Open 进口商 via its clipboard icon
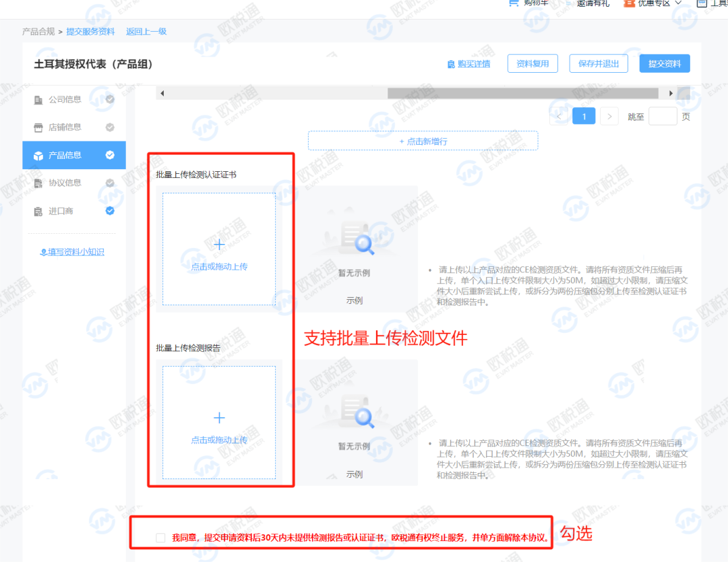This screenshot has width=728, height=562. [x=38, y=210]
